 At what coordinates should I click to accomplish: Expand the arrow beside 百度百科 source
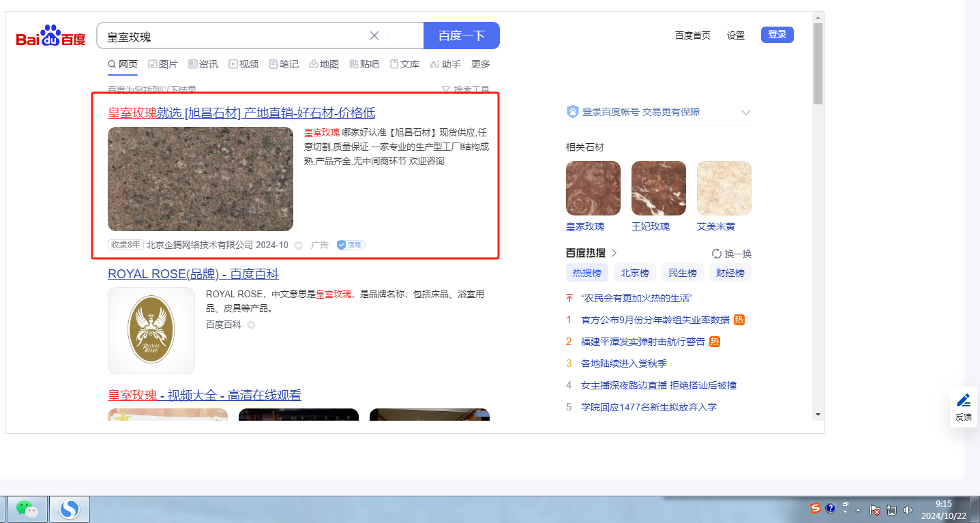pyautogui.click(x=251, y=325)
